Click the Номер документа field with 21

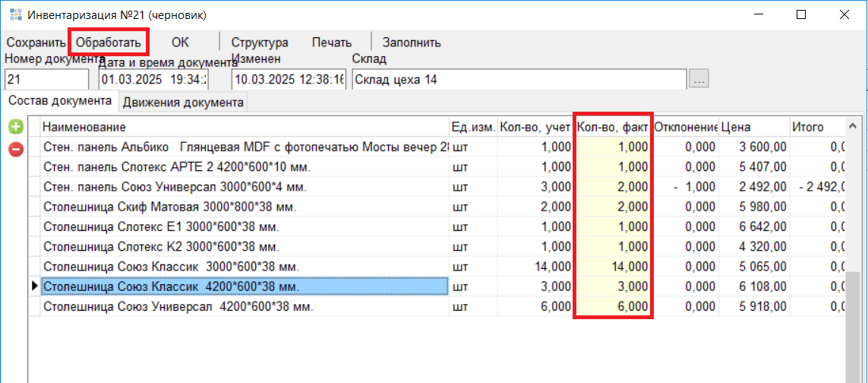pos(46,79)
